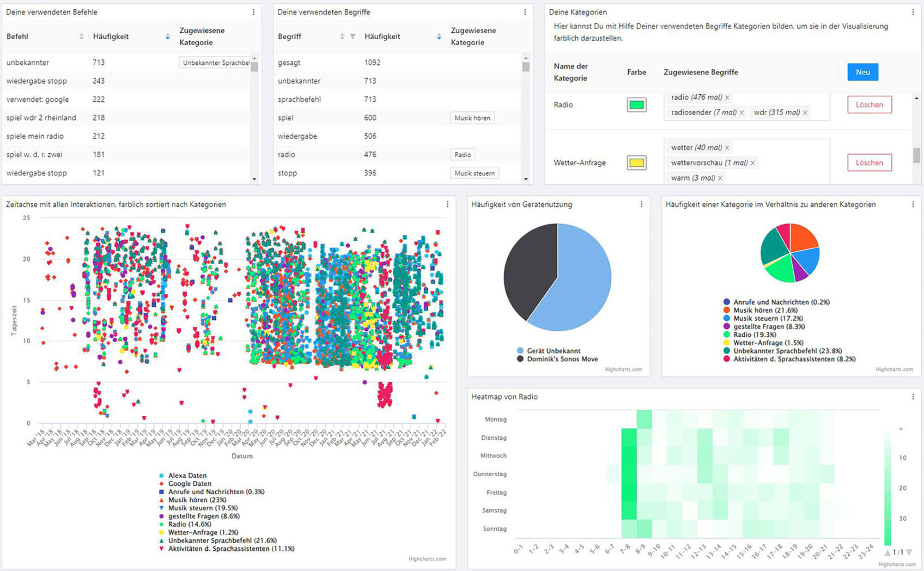
Task: Remove wettervorschau tag from Wetter-Anfrage
Action: click(x=753, y=163)
